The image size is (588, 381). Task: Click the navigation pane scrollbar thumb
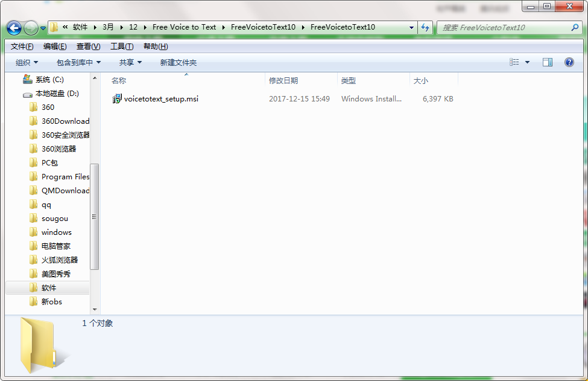tap(95, 217)
